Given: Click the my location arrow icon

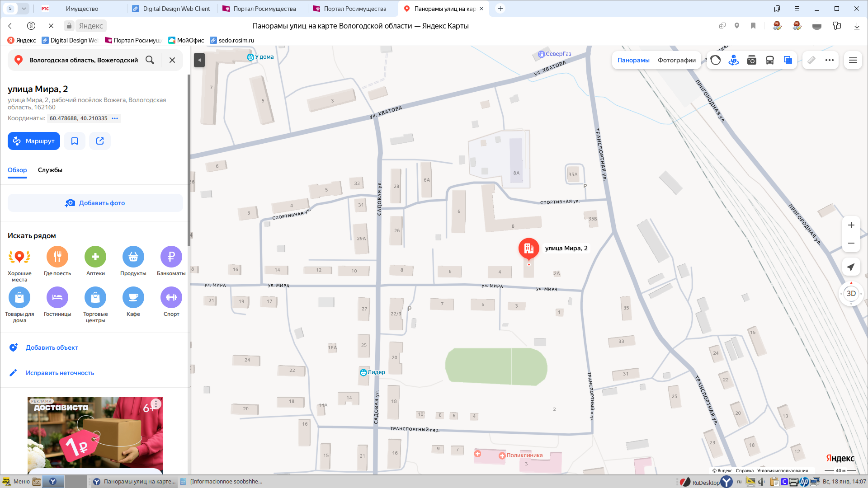Looking at the screenshot, I should point(851,267).
